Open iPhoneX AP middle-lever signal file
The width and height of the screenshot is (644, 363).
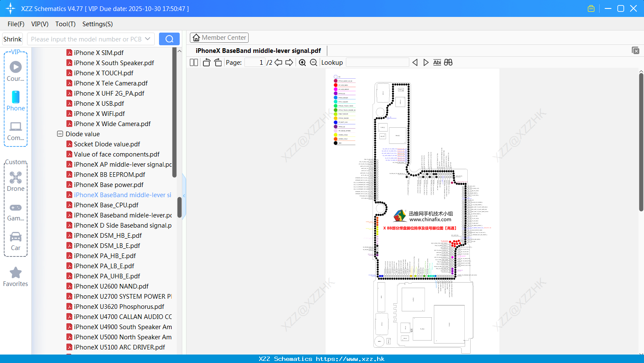[119, 164]
